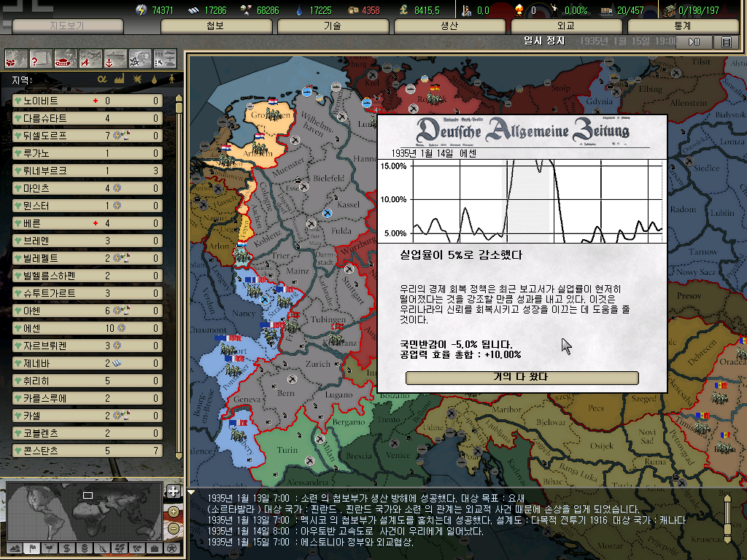The height and width of the screenshot is (560, 747).
Task: Click the manpower soldier icon in the top bar
Action: tap(466, 10)
